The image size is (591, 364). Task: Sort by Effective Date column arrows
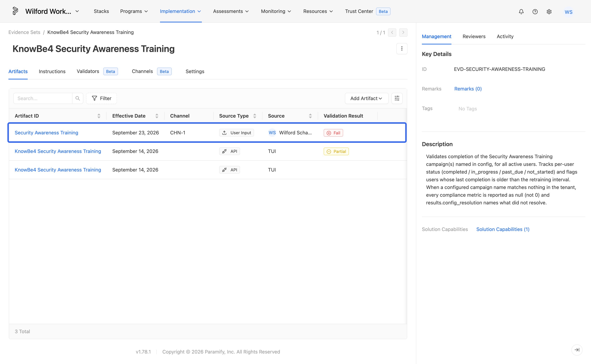click(x=157, y=116)
